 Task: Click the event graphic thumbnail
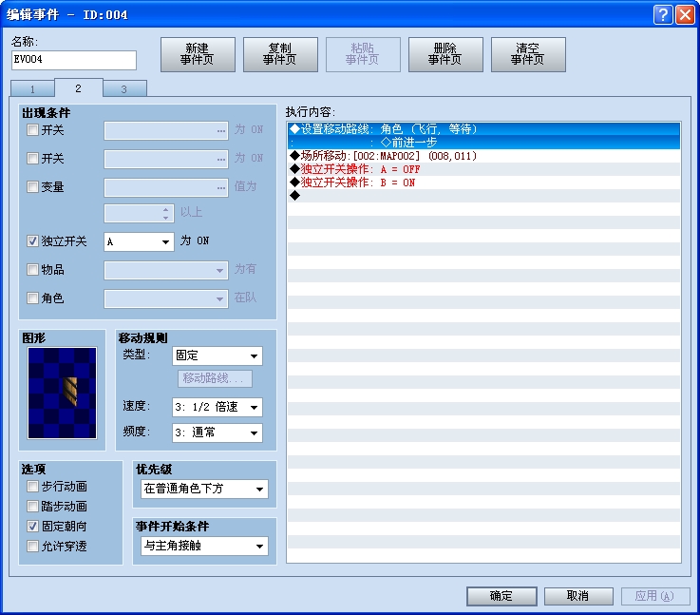point(63,393)
